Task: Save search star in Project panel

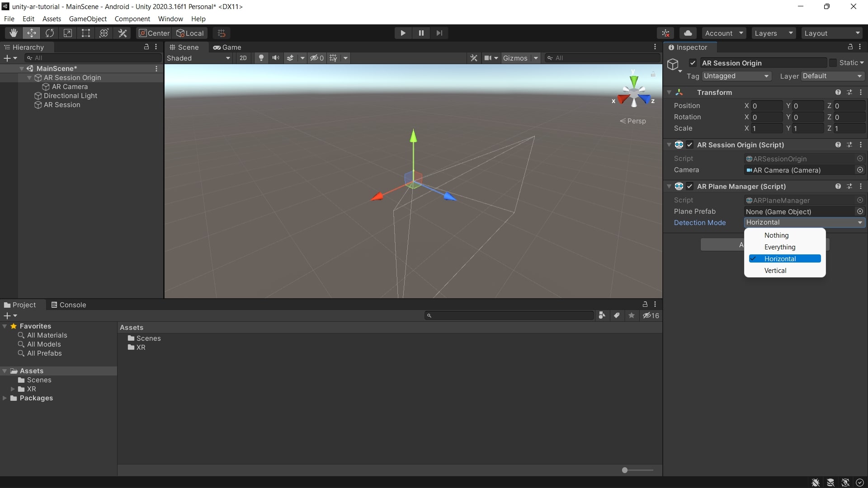Action: [632, 315]
